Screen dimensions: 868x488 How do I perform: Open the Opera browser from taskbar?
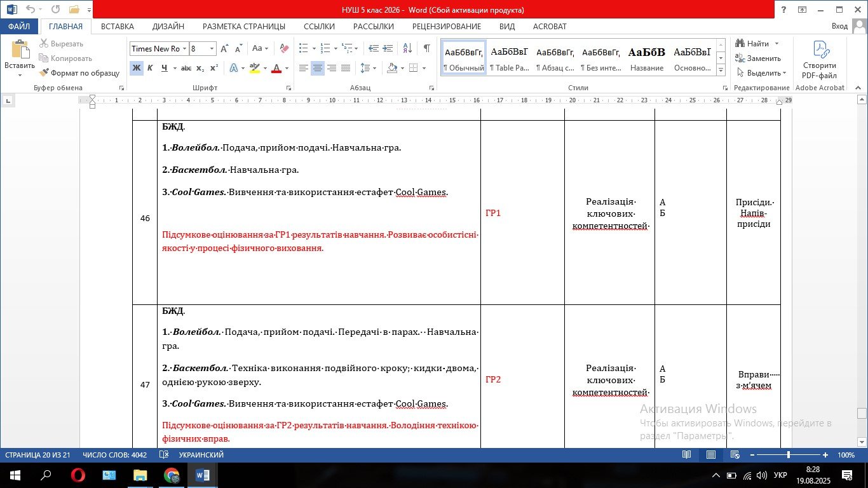point(78,475)
